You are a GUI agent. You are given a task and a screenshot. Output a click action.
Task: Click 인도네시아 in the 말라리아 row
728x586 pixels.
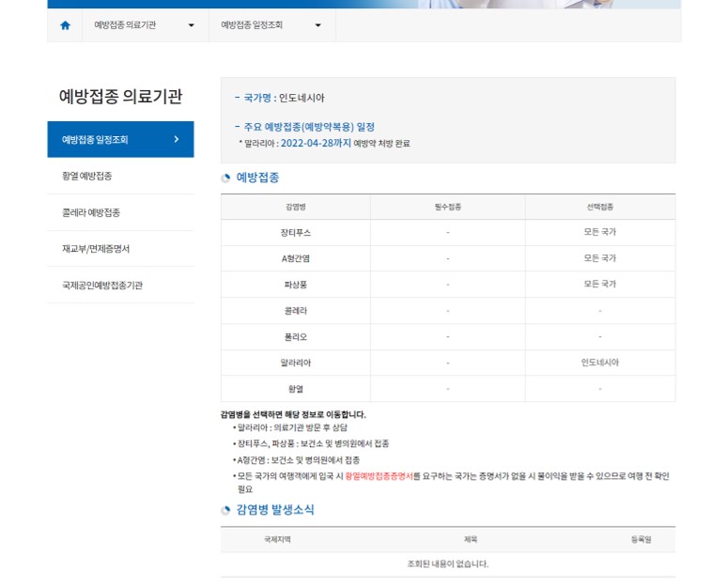[600, 362]
